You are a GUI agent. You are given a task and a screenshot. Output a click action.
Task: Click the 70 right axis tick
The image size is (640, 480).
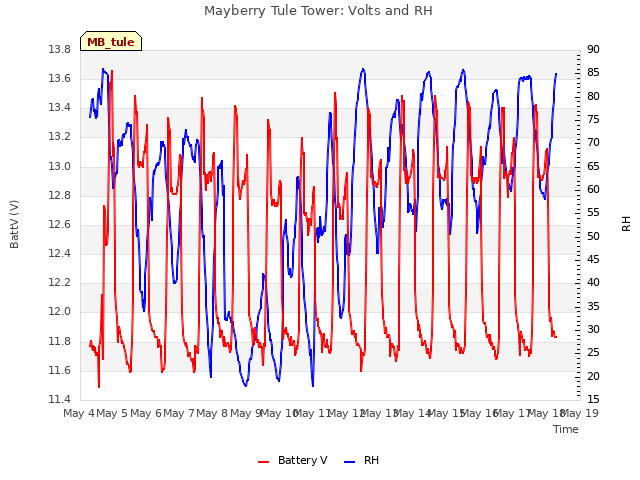point(593,142)
